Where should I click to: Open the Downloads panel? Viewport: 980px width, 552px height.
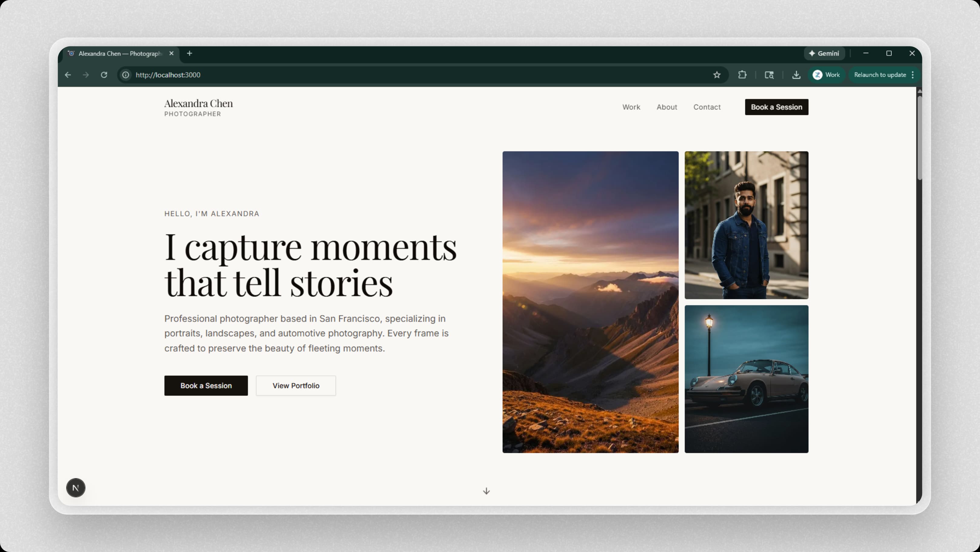point(796,75)
